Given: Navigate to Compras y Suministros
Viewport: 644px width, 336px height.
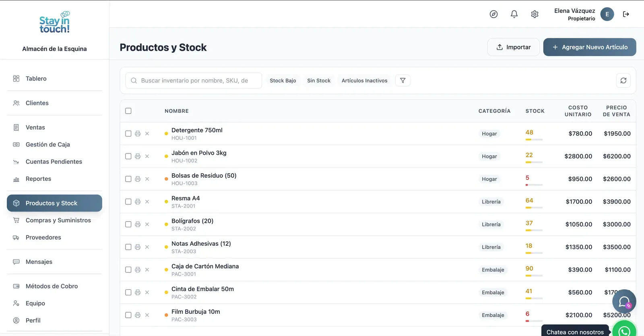Looking at the screenshot, I should point(54,220).
